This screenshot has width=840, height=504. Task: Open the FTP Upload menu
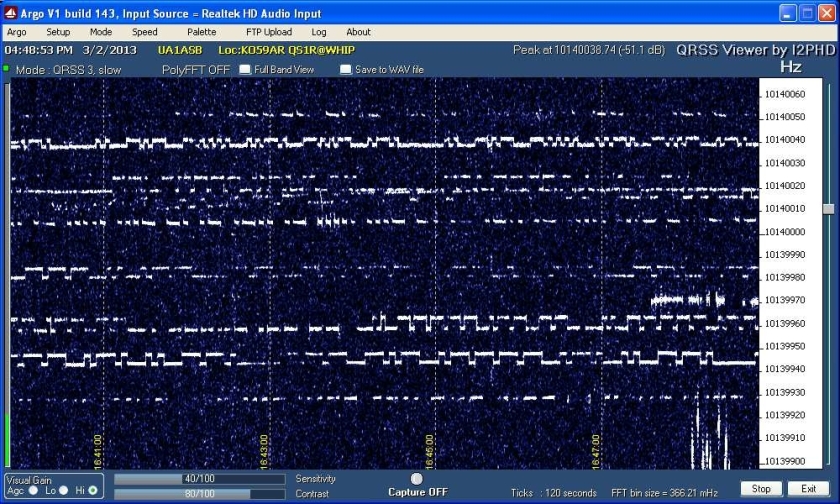pyautogui.click(x=269, y=32)
